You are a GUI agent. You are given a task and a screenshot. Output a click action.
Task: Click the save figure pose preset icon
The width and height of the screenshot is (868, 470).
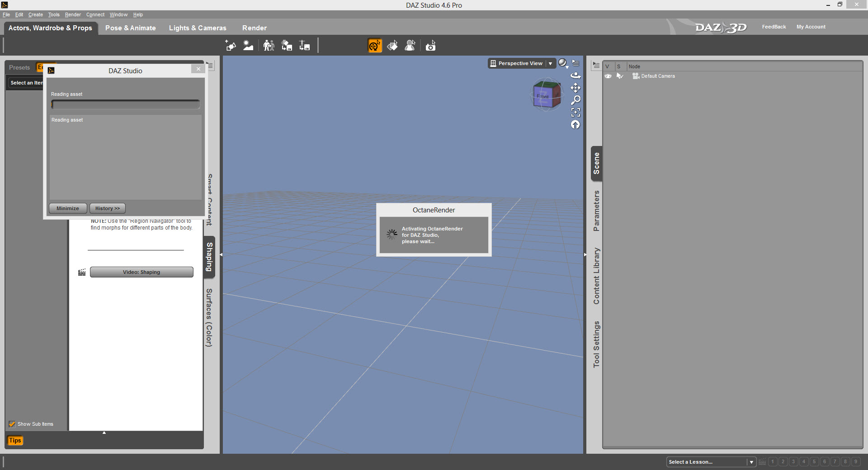[304, 46]
